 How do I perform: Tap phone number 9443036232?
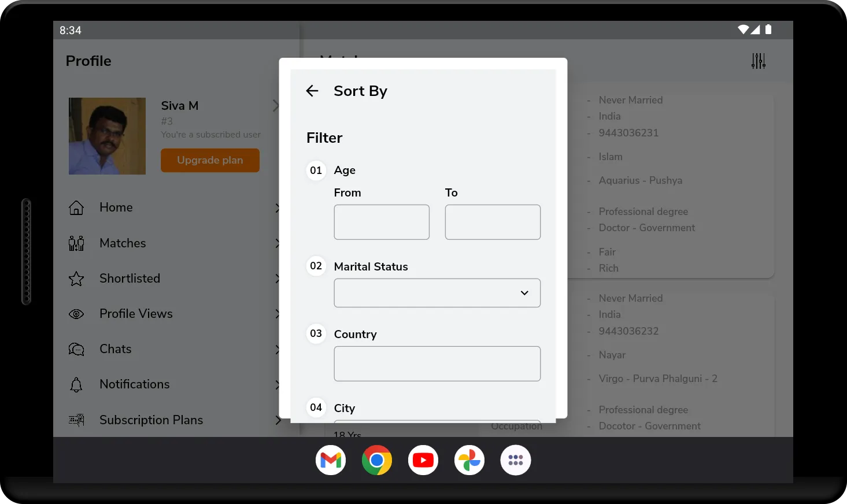pos(628,331)
